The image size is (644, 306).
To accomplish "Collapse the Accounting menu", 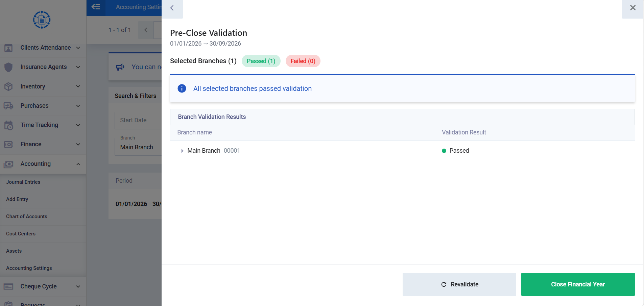I will point(78,164).
